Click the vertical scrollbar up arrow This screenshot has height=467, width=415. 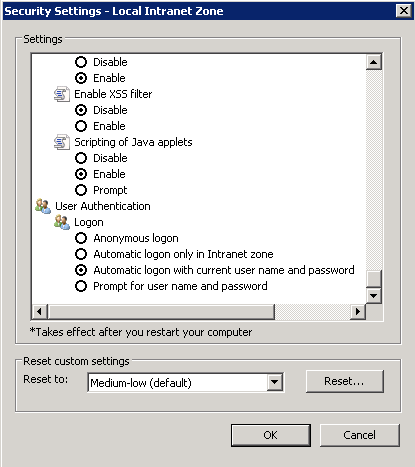[374, 62]
